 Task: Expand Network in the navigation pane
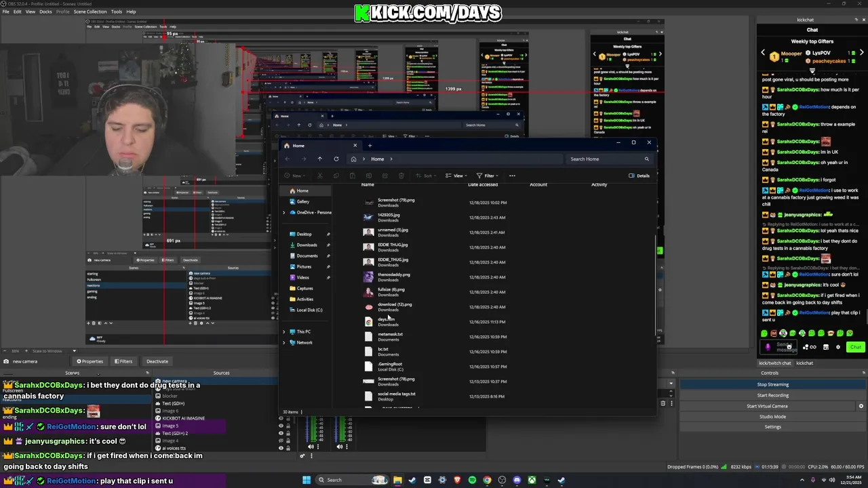click(284, 342)
